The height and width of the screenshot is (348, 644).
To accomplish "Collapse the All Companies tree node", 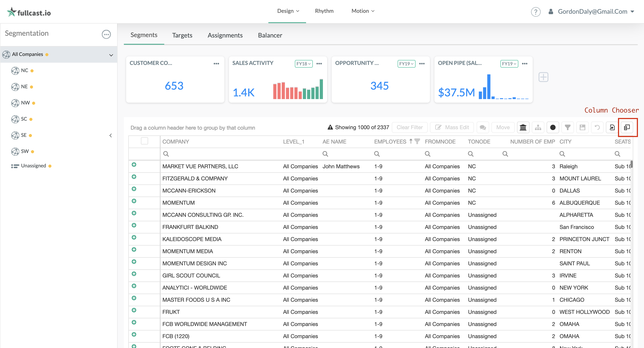I will pos(111,55).
